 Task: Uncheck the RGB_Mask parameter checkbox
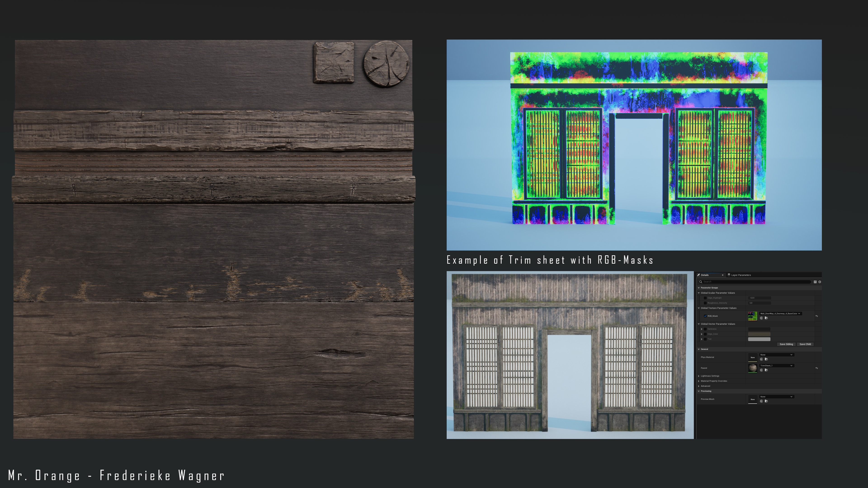tap(705, 316)
